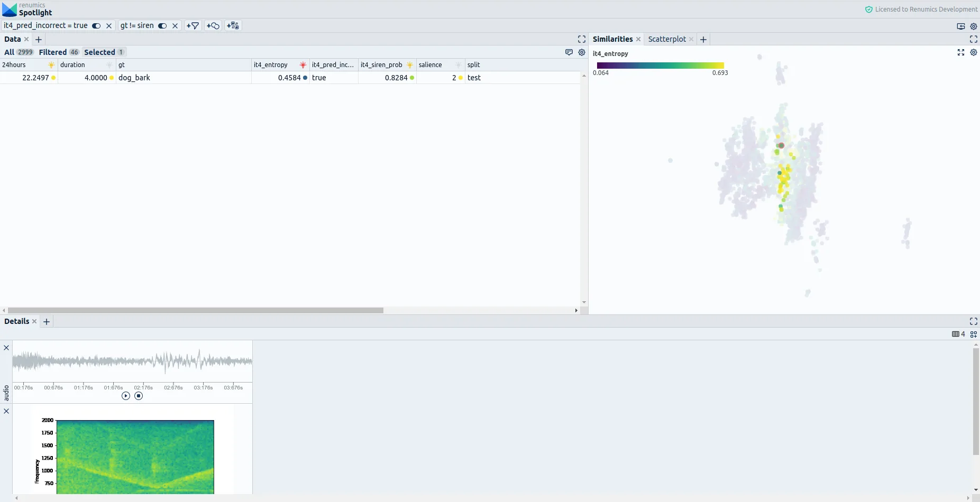Remove the audio waveform view

pos(6,348)
